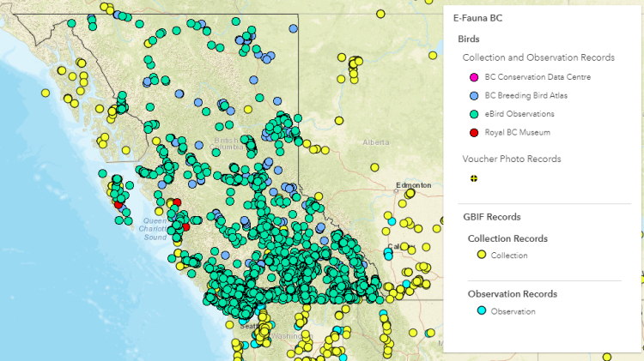Select the green eBird Observations legend symbol
The height and width of the screenshot is (361, 644).
tap(473, 114)
